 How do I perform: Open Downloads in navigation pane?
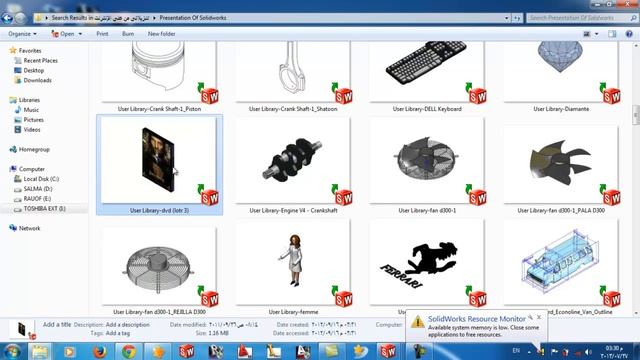pyautogui.click(x=38, y=80)
